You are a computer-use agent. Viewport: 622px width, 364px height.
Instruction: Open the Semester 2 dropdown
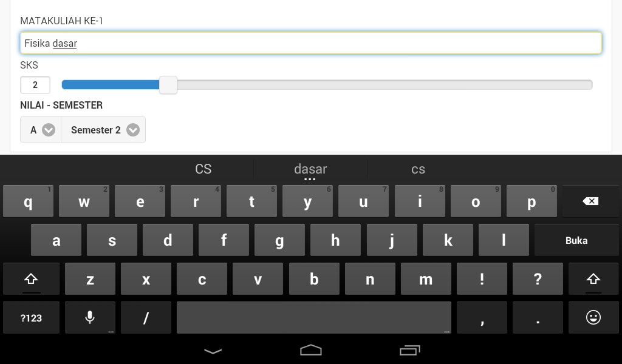pos(103,129)
